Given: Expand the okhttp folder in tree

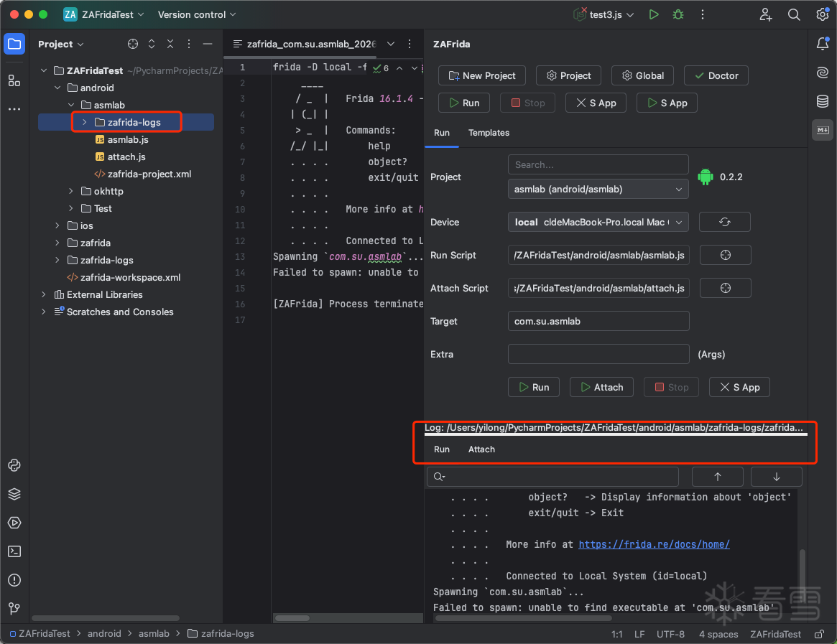Looking at the screenshot, I should (x=71, y=191).
